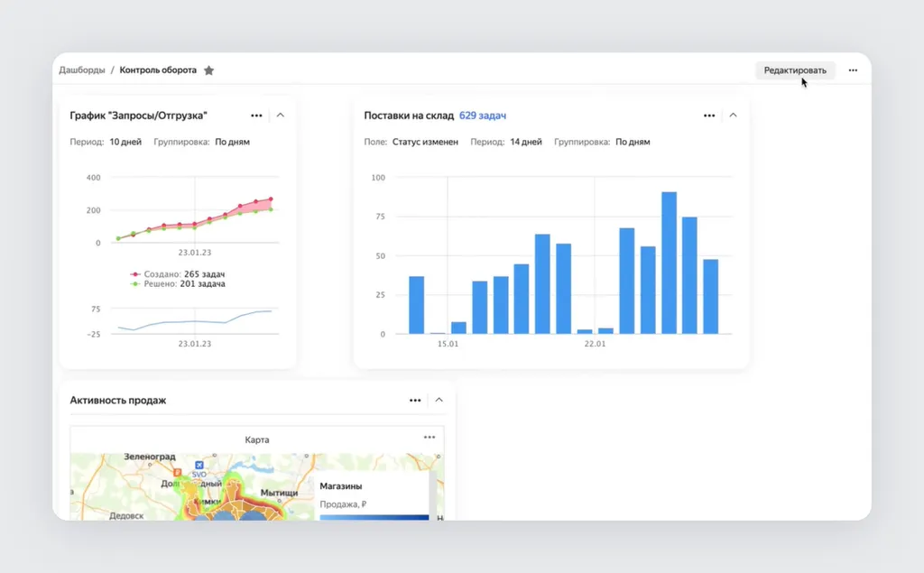Viewport: 924px width, 573px height.
Task: Click the Контроль оборота breadcrumb title
Action: point(158,69)
